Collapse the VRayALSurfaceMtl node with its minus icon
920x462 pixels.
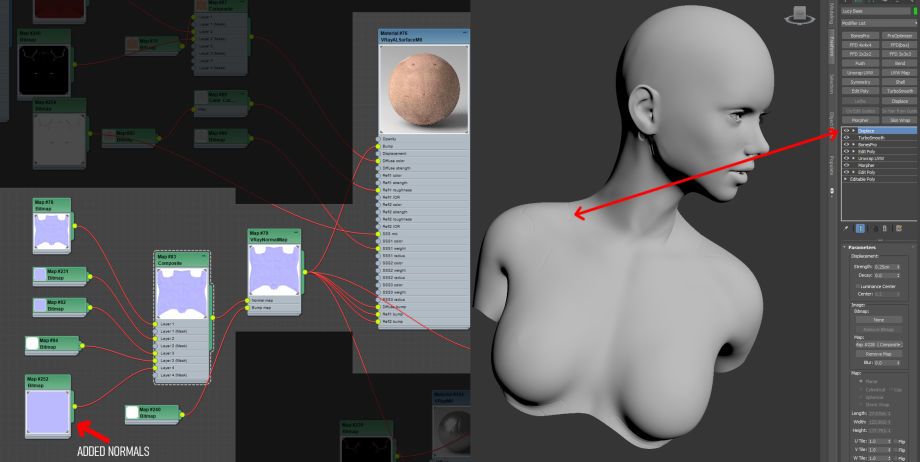click(x=463, y=33)
